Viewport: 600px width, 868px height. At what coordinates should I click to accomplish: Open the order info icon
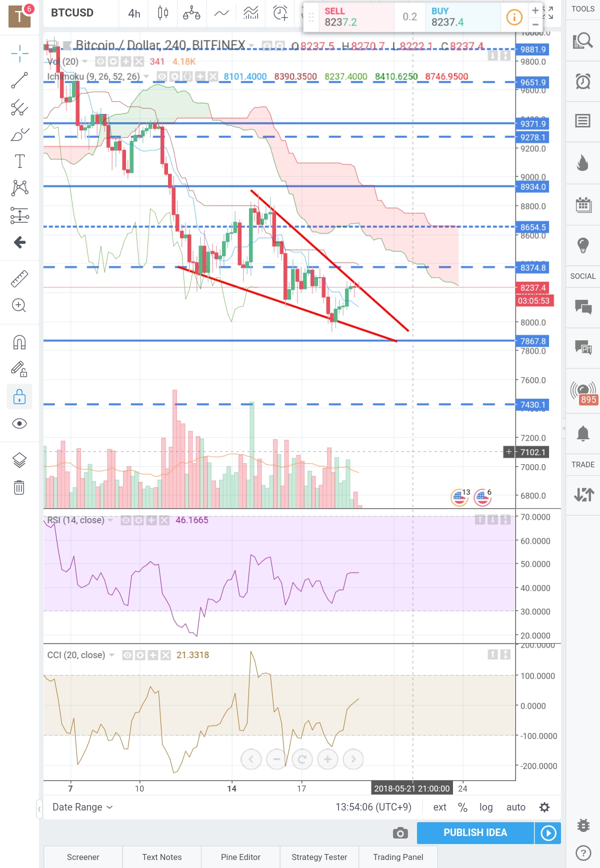514,17
